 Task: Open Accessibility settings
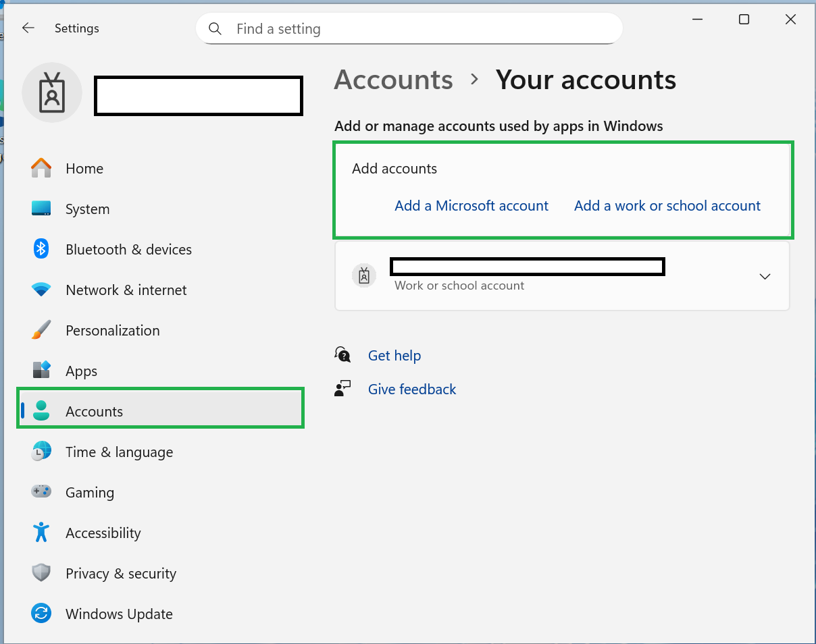click(x=161, y=533)
